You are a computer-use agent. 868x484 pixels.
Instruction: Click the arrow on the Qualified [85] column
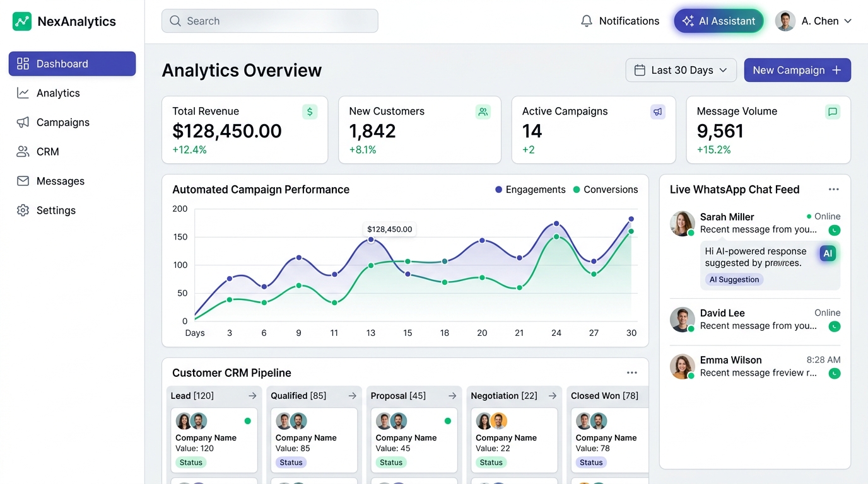[x=353, y=396]
